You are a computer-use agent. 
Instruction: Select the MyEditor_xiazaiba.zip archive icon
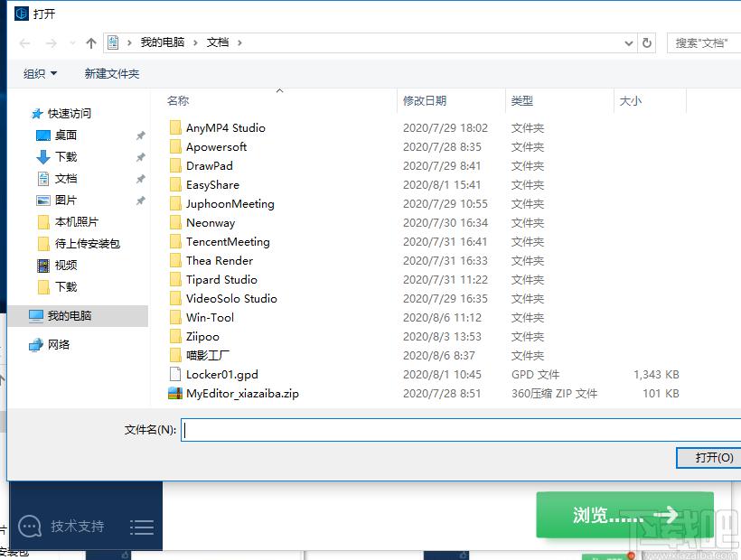[175, 393]
